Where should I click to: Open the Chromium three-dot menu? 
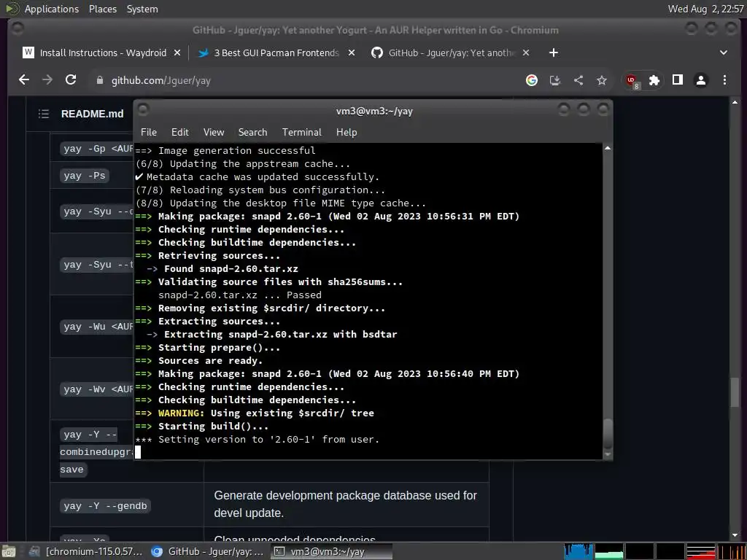[x=724, y=80]
